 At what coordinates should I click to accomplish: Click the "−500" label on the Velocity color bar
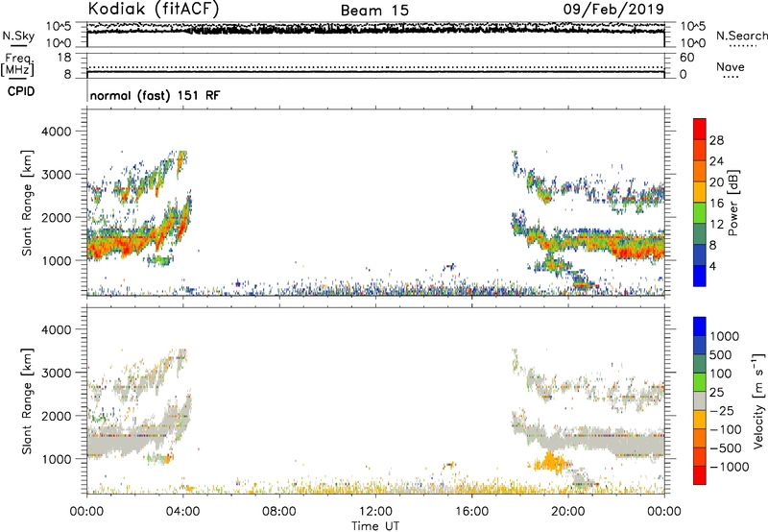(x=726, y=447)
